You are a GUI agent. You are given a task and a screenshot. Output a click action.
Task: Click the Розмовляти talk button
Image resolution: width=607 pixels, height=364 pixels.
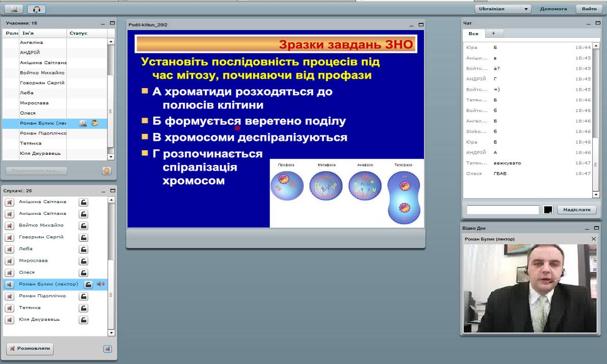click(30, 349)
